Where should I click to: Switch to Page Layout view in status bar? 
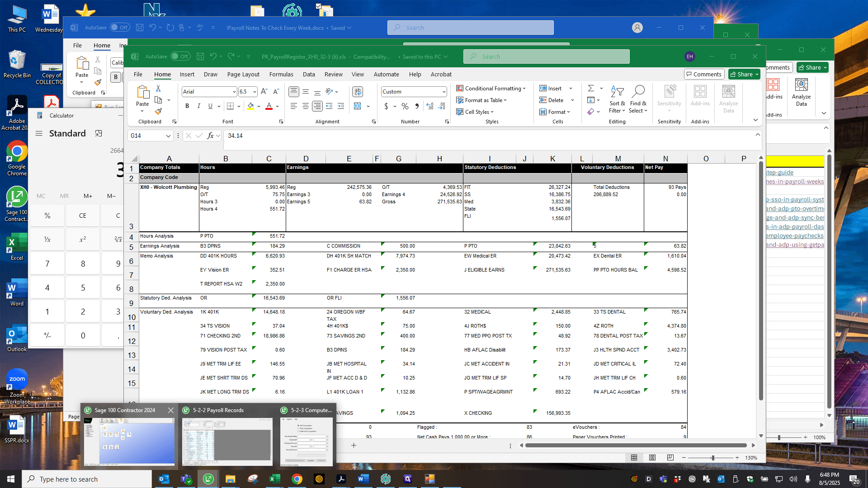pos(652,458)
